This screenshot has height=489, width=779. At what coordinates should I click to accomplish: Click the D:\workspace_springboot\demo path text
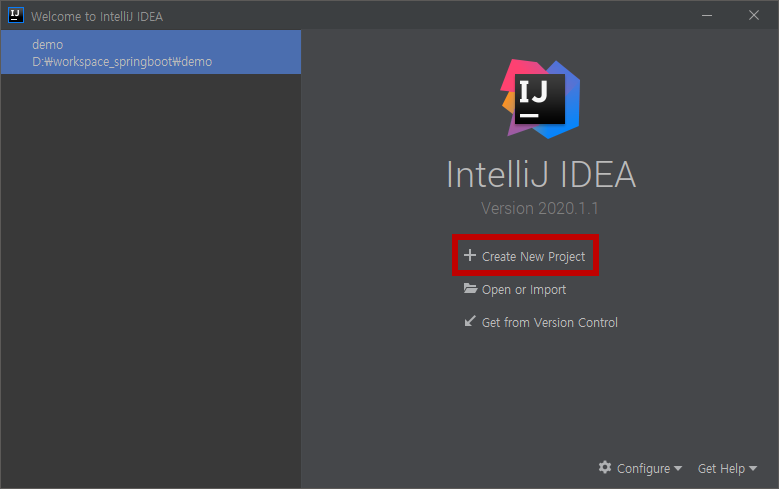click(x=122, y=62)
